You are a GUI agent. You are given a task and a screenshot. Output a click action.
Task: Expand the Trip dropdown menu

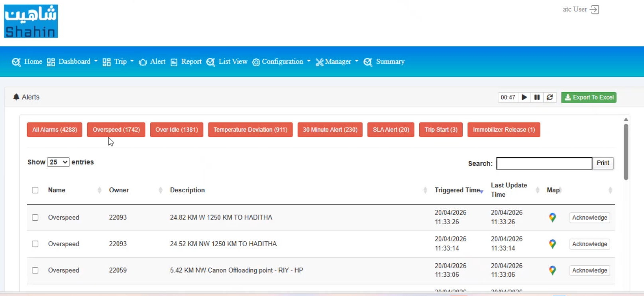132,61
